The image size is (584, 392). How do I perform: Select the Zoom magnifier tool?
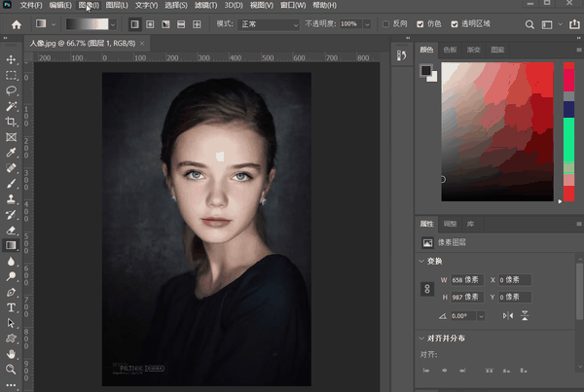pyautogui.click(x=11, y=369)
